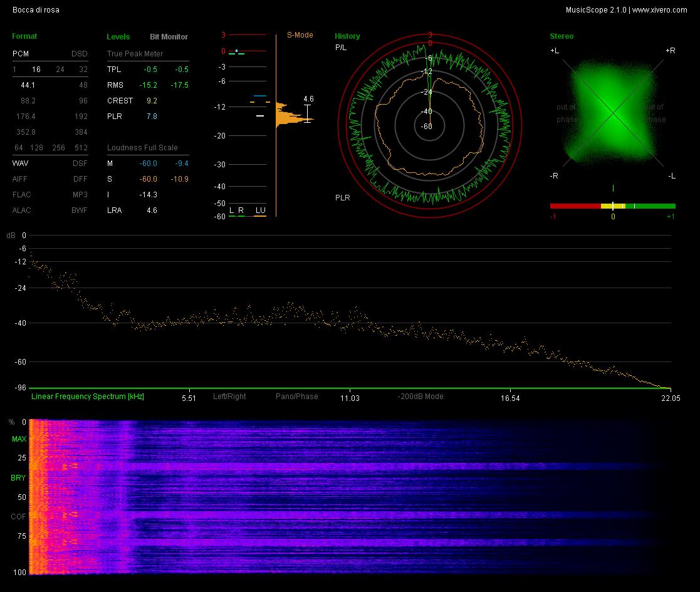Open the www.xivero.com link
The height and width of the screenshot is (592, 700).
(659, 10)
